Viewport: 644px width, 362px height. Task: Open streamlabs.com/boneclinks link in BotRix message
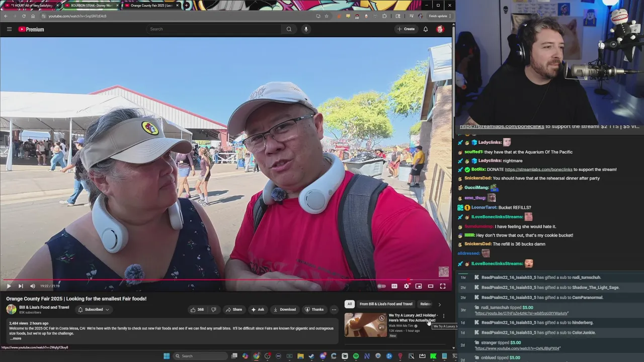click(538, 169)
